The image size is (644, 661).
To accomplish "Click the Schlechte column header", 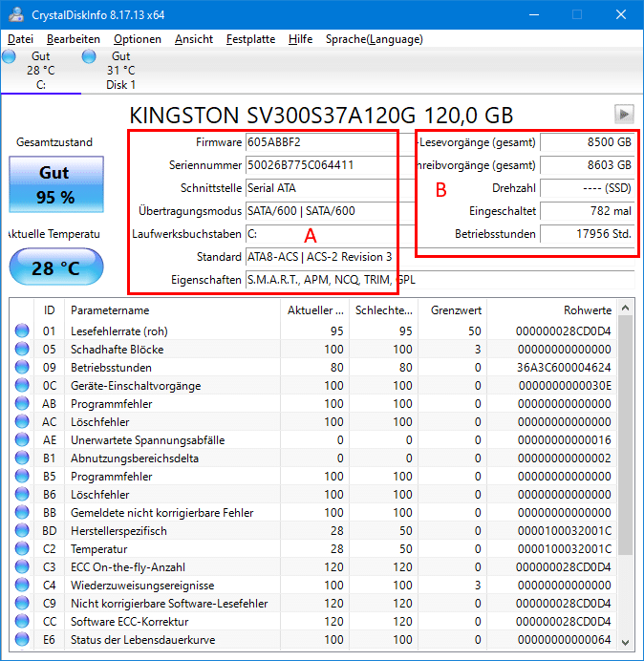I will coord(384,310).
